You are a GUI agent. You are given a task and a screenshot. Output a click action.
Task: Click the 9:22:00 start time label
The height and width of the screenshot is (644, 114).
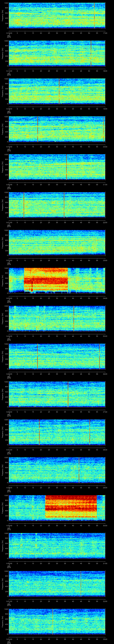pyautogui.click(x=9, y=260)
